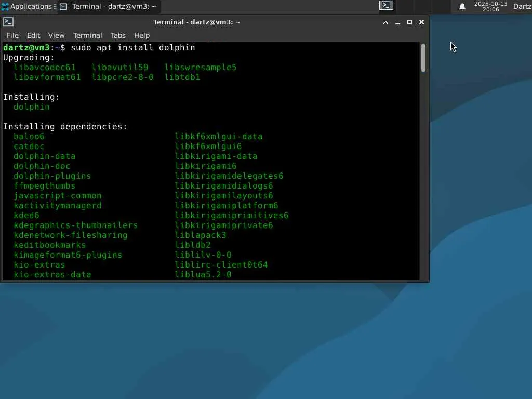Click the dependency keditbookmarks
The image size is (532, 399).
[50, 245]
